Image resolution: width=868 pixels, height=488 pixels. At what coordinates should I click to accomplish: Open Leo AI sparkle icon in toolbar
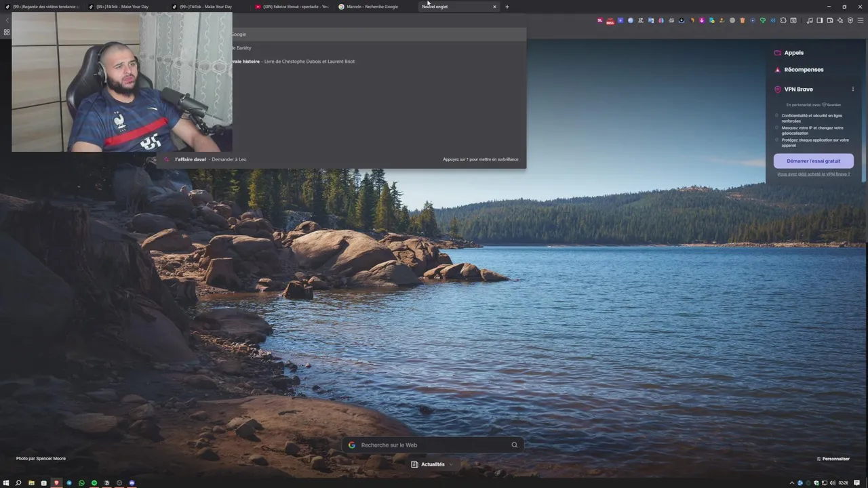click(840, 20)
